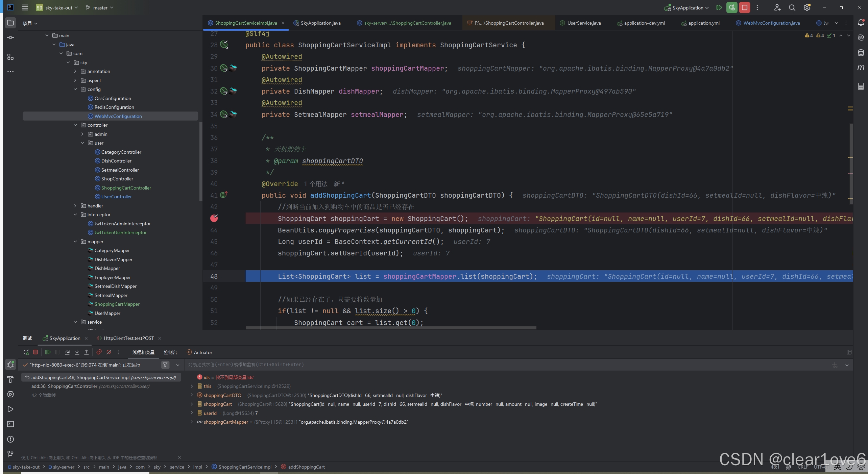Switch to the 控制台 console tab
Screen dimensions: 868x474
click(x=170, y=352)
